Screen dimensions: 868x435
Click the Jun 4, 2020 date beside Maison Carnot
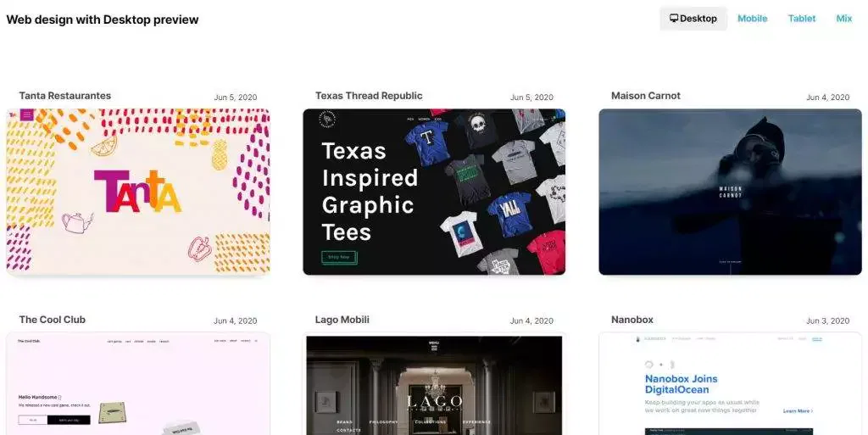(827, 97)
